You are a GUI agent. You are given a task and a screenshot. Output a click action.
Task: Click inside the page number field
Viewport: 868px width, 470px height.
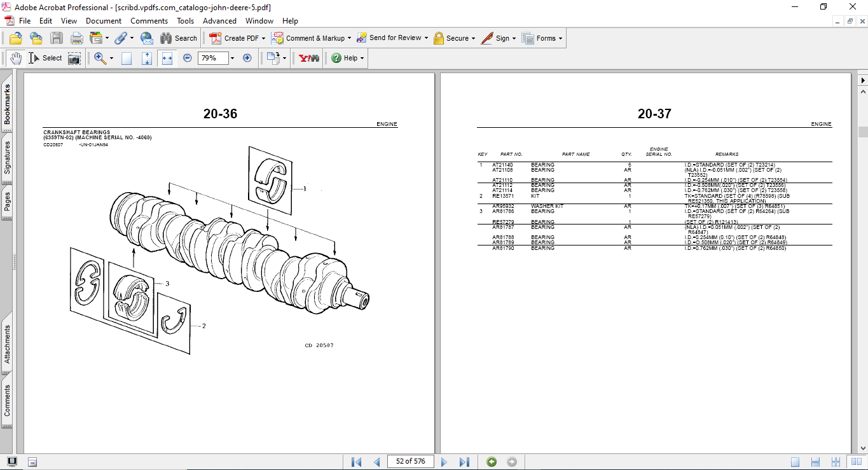click(410, 461)
